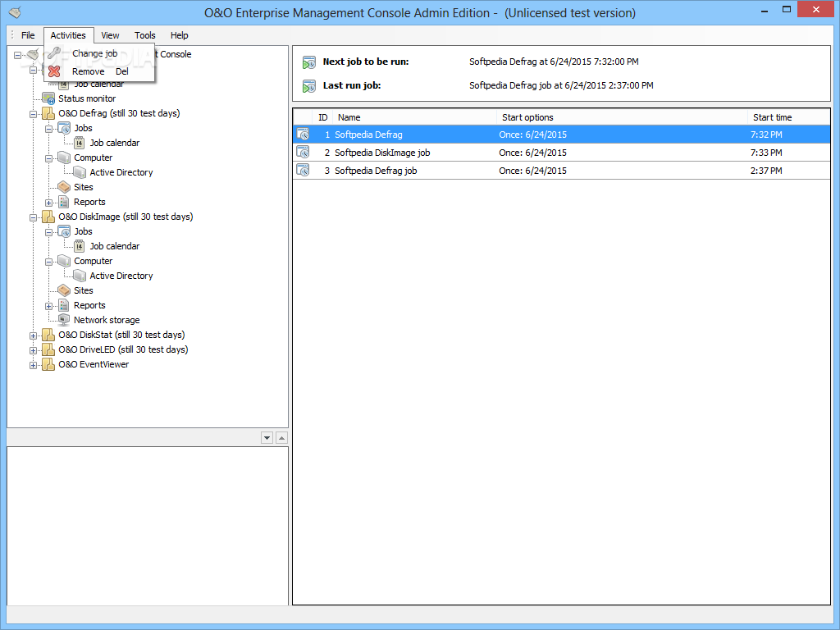Click Reports icon under O&O DiskImage
The image size is (840, 630).
64,305
